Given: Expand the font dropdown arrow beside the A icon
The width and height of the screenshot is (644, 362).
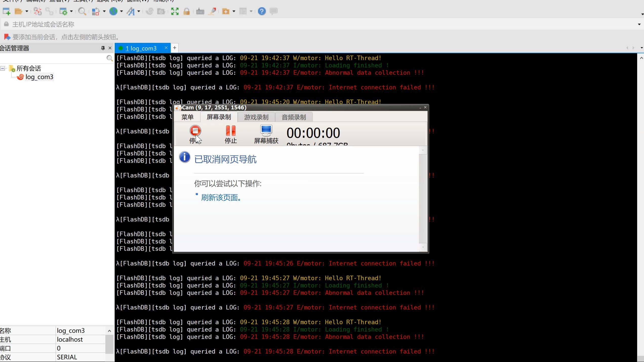Looking at the screenshot, I should coord(139,11).
